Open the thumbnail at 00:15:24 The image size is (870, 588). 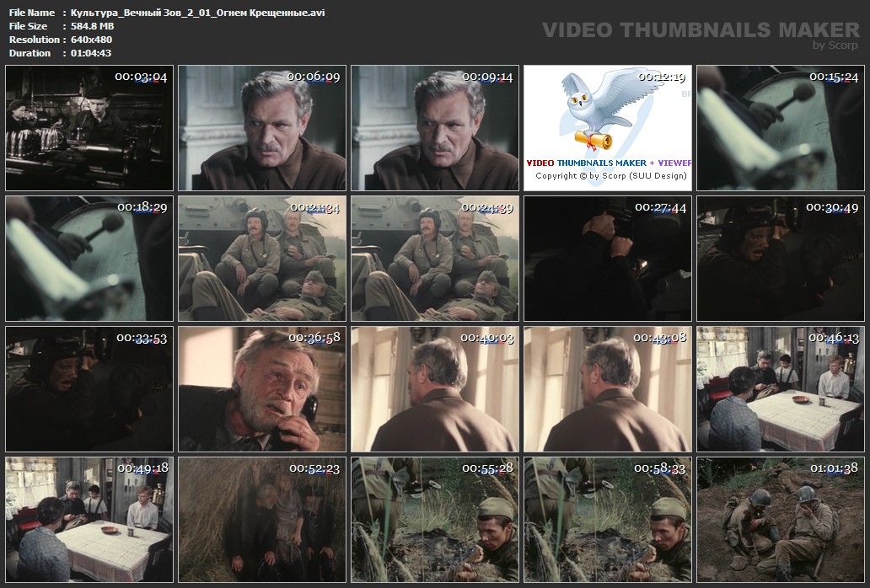(780, 128)
